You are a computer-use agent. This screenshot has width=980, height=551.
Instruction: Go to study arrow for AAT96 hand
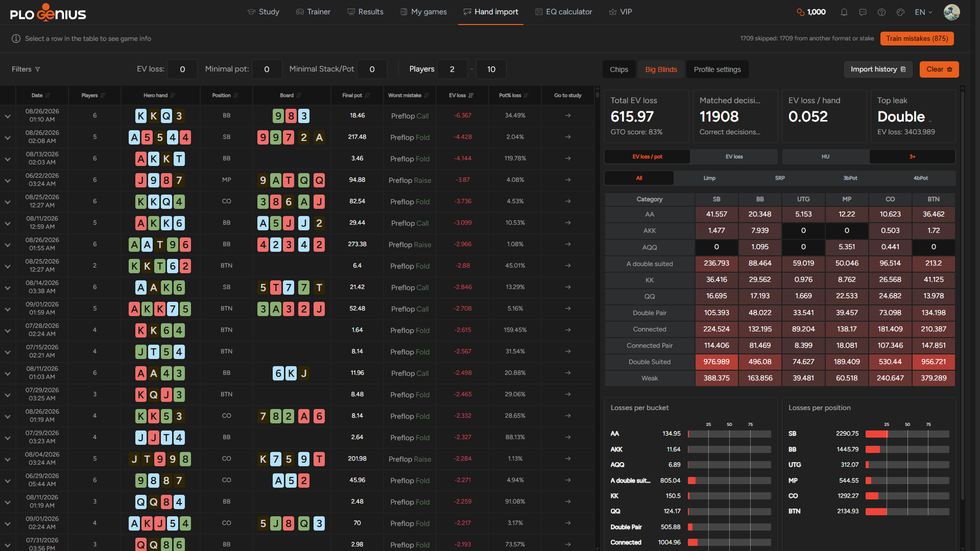tap(568, 245)
